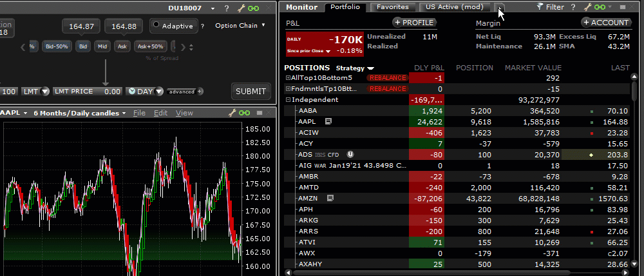Open help in the Monitor panel
The height and width of the screenshot is (276, 644).
tap(573, 7)
